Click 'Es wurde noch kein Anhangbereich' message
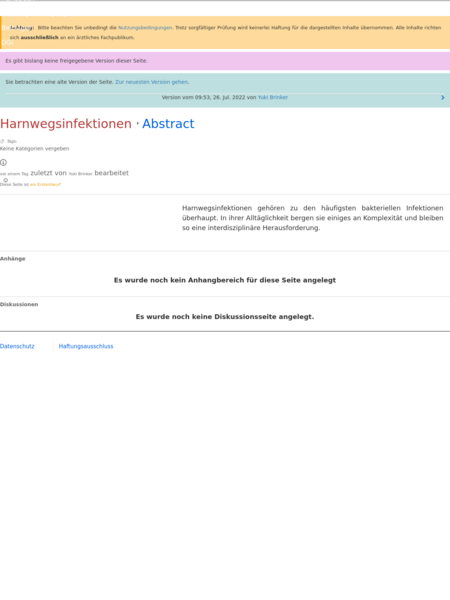 point(225,280)
